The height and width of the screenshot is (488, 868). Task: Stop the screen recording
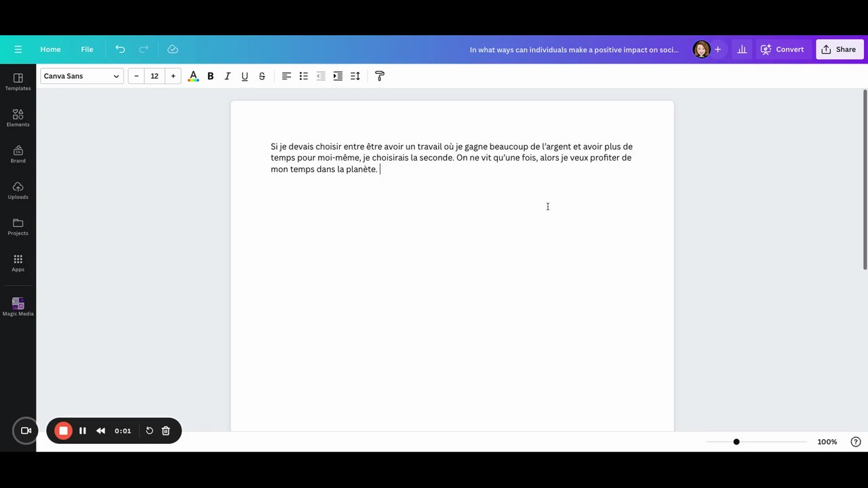(63, 430)
